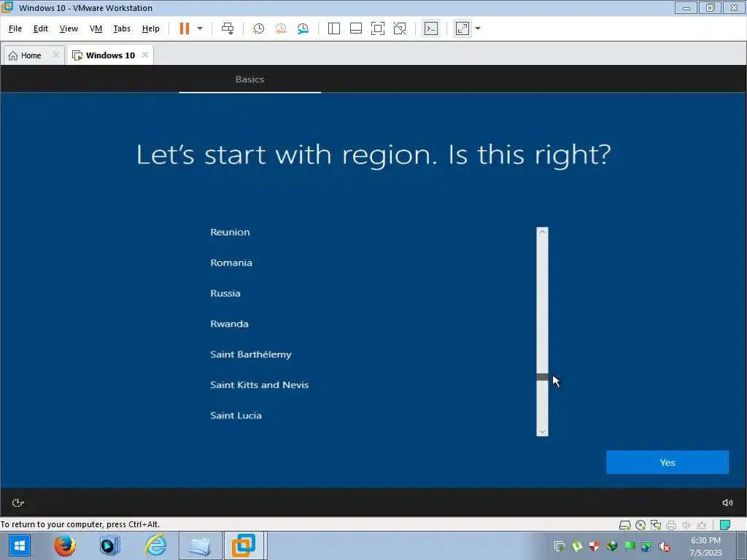Screen dimensions: 747x560
Task: Enter full screen mode
Action: [378, 28]
